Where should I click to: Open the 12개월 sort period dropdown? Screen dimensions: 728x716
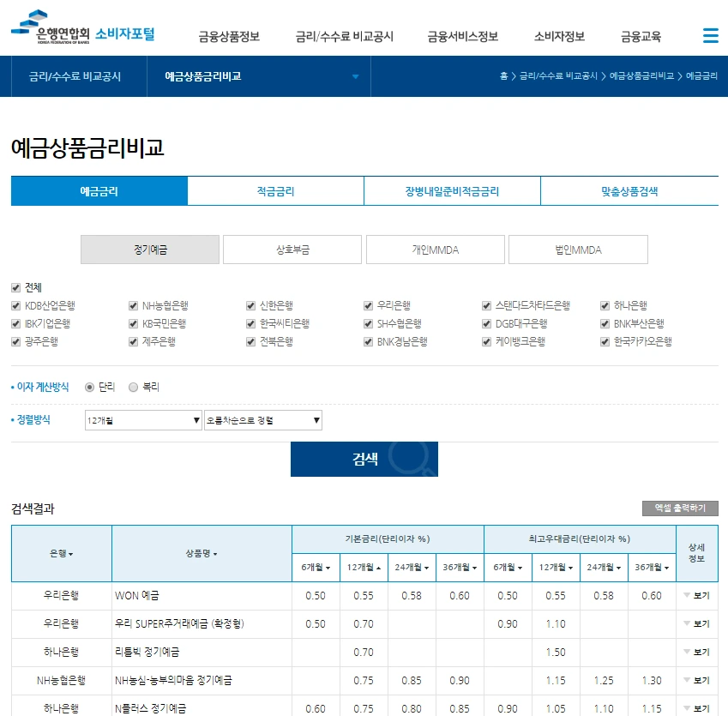(143, 420)
